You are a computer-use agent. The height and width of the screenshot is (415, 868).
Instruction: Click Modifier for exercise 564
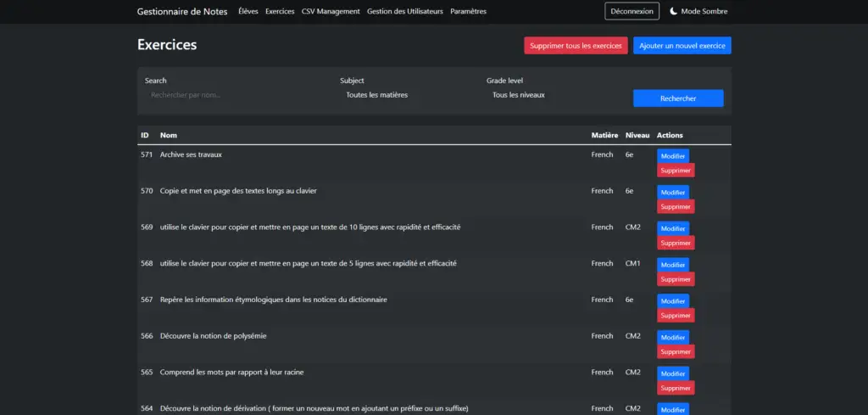coord(673,409)
